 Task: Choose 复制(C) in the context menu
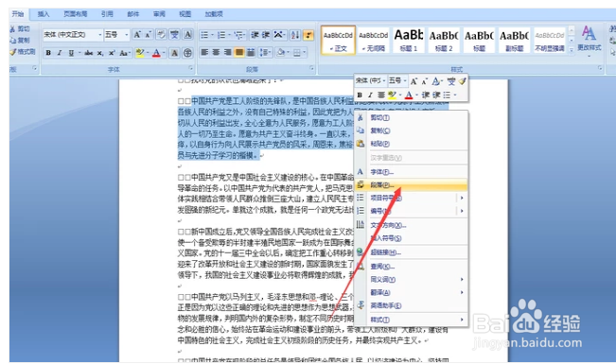coord(411,130)
